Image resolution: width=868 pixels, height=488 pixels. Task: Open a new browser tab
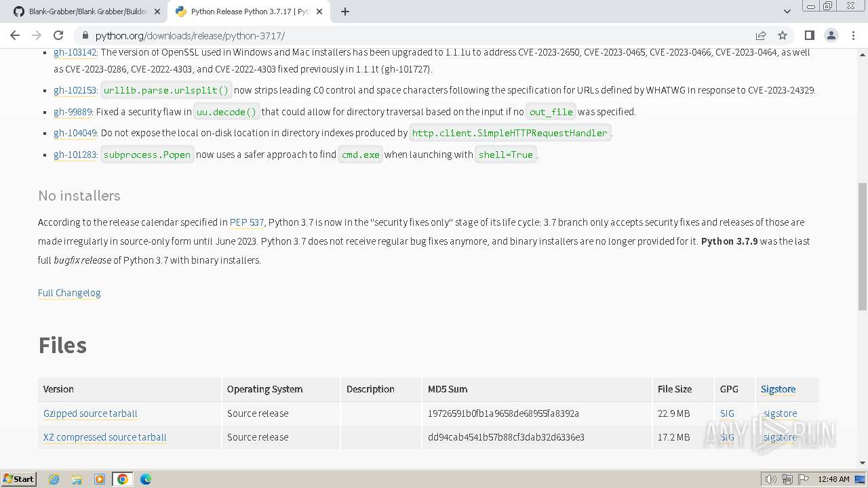tap(344, 12)
